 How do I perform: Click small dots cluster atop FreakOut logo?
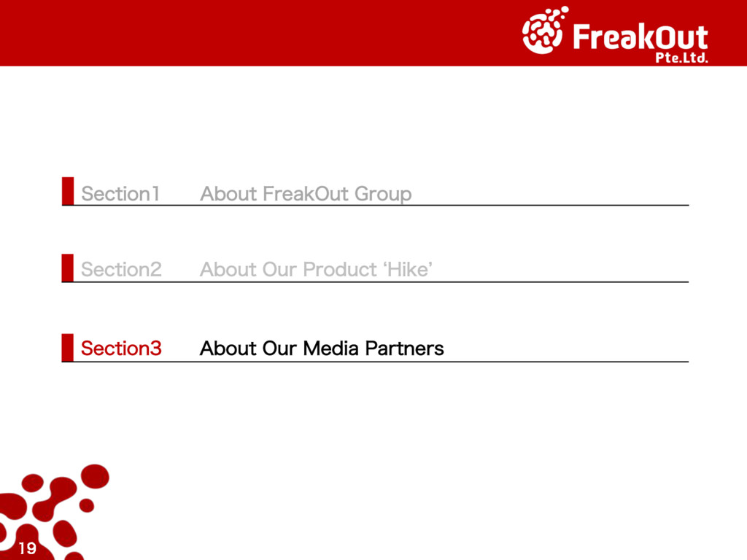coord(560,12)
